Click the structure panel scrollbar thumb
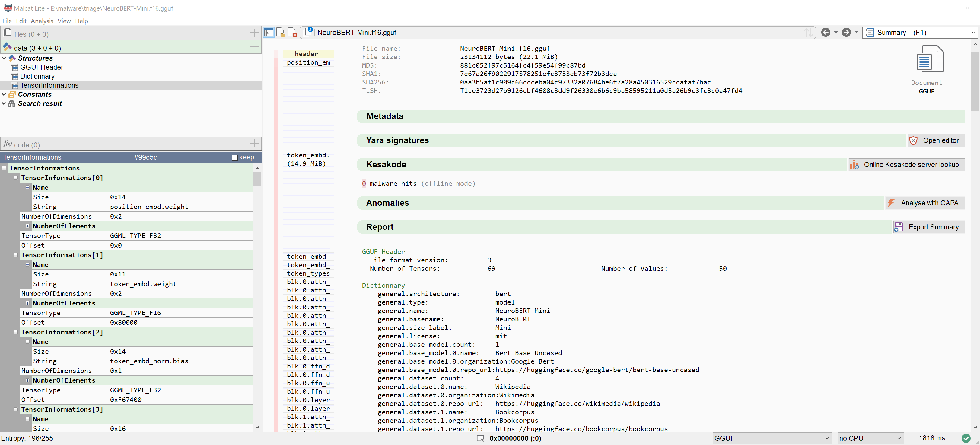Image resolution: width=980 pixels, height=445 pixels. coord(257,179)
